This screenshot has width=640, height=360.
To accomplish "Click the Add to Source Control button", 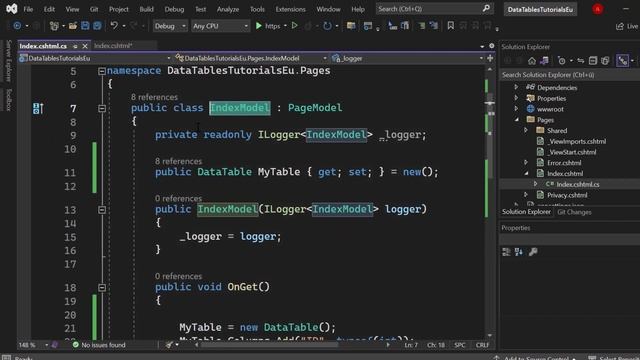I will [x=536, y=358].
